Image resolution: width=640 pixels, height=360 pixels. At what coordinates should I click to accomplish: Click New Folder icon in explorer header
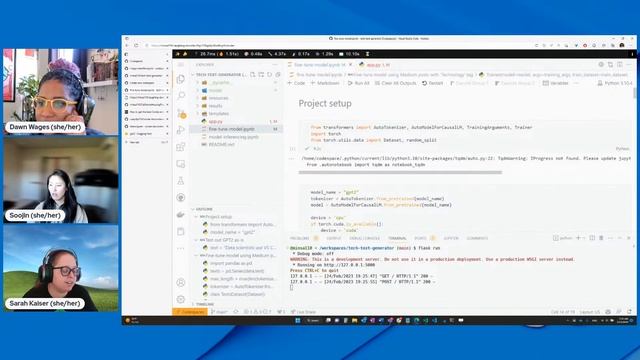pyautogui.click(x=261, y=75)
